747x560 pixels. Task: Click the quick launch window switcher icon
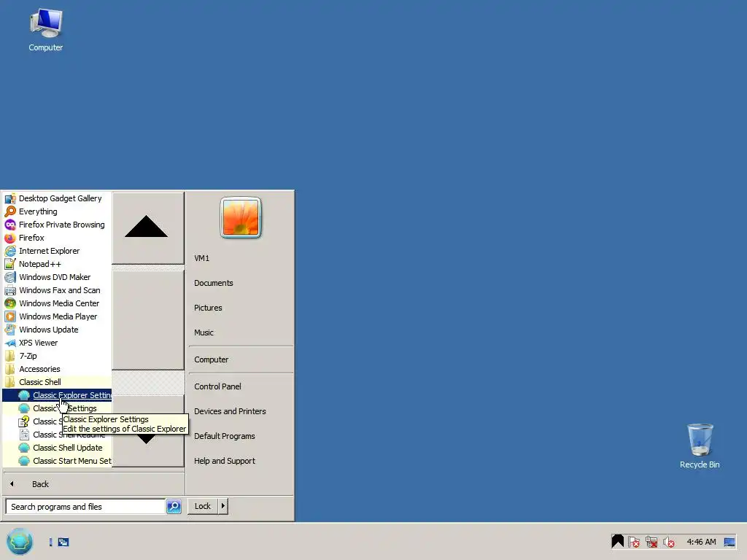pos(63,542)
